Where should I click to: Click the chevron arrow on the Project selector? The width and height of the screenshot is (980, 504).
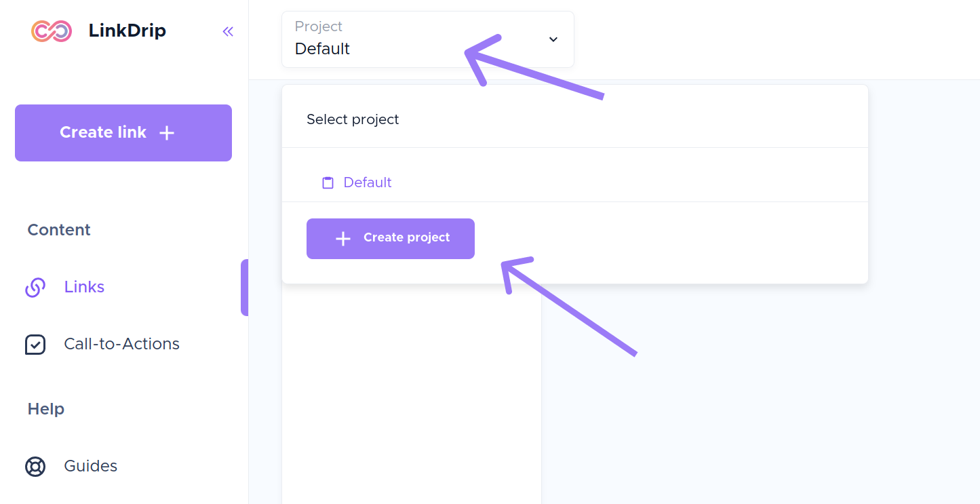pyautogui.click(x=552, y=39)
